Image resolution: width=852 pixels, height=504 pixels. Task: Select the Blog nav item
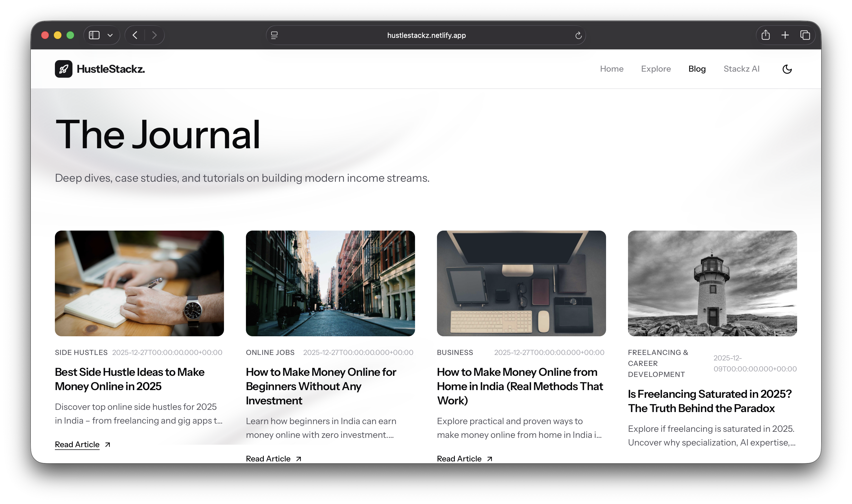697,69
